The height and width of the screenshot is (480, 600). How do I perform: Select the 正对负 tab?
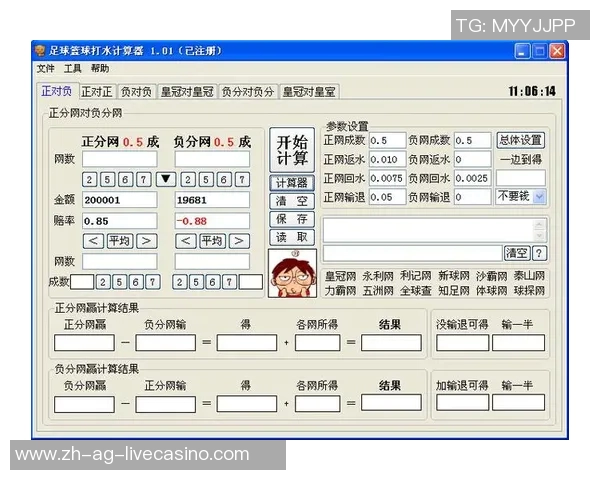(x=57, y=91)
